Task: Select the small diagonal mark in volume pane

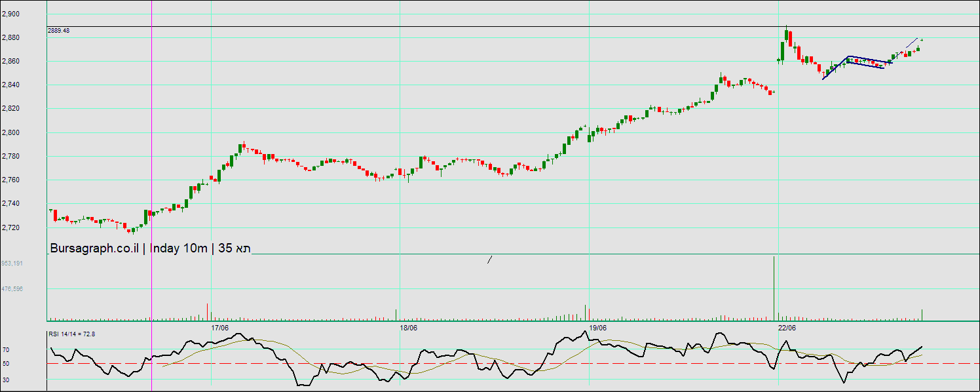Action: tap(489, 260)
